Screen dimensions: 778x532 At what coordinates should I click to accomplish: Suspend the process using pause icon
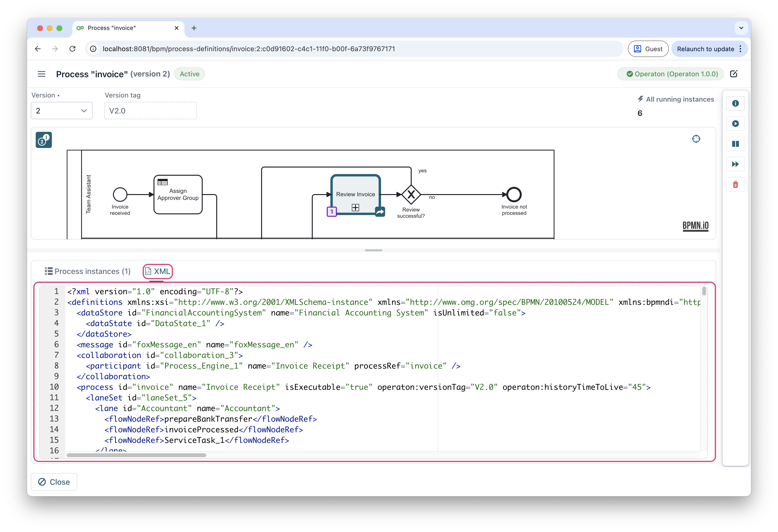coord(736,144)
